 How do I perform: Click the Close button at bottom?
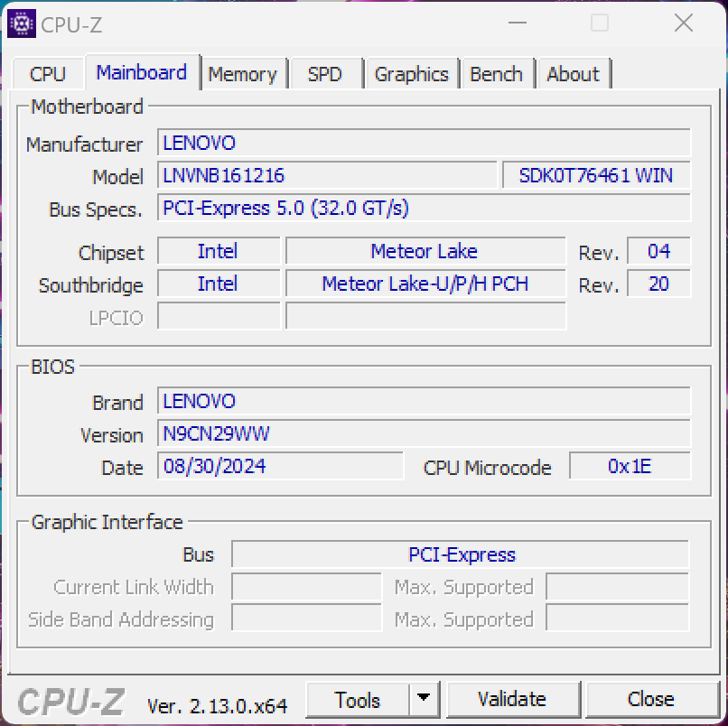point(651,699)
